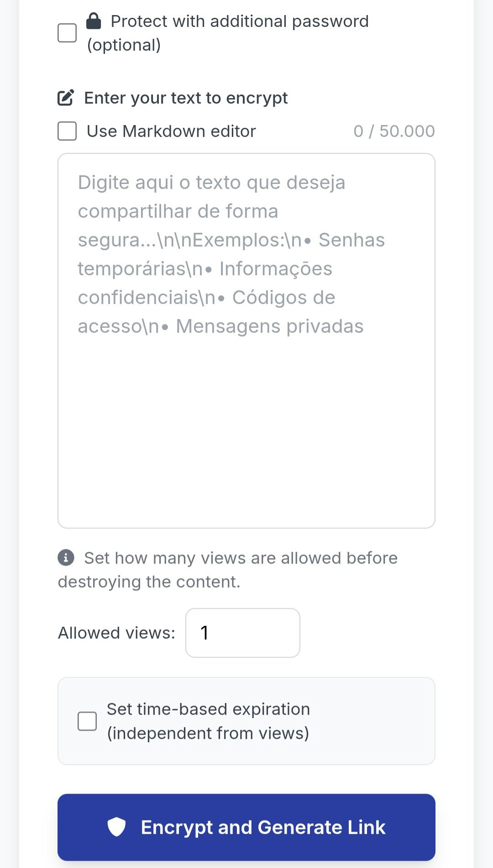This screenshot has width=493, height=868.
Task: Click Encrypt and Generate Link button
Action: (246, 827)
